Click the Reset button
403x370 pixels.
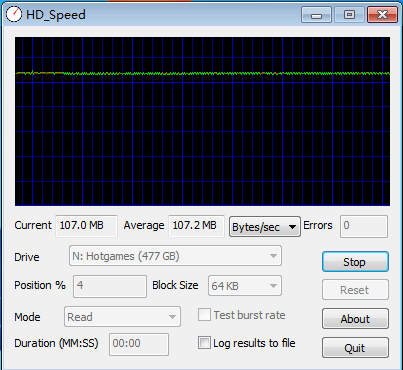click(355, 290)
